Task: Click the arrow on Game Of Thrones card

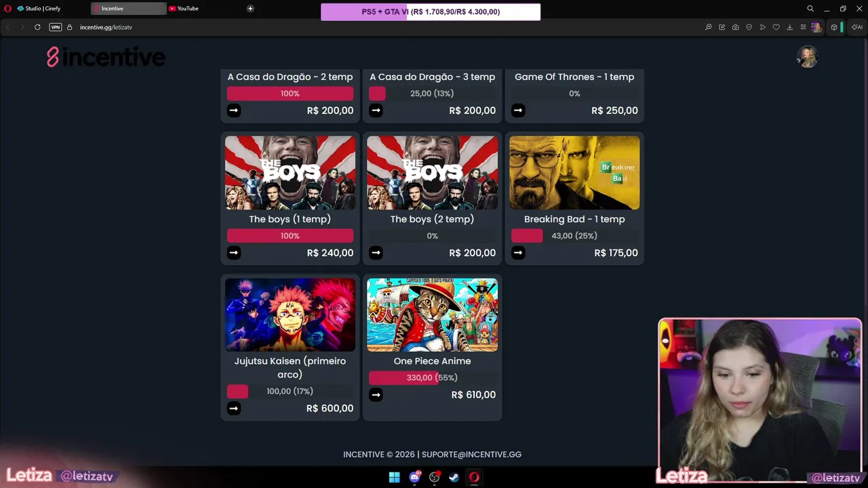Action: tap(518, 110)
